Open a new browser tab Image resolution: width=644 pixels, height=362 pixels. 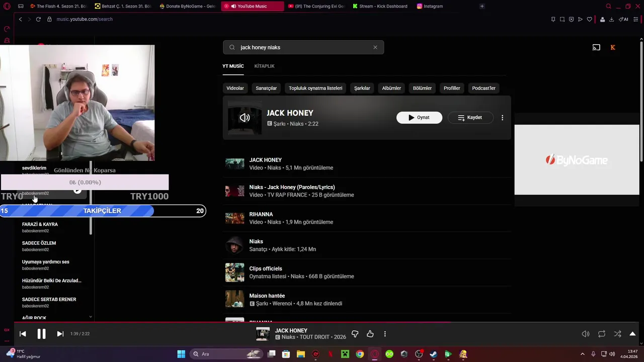(482, 7)
